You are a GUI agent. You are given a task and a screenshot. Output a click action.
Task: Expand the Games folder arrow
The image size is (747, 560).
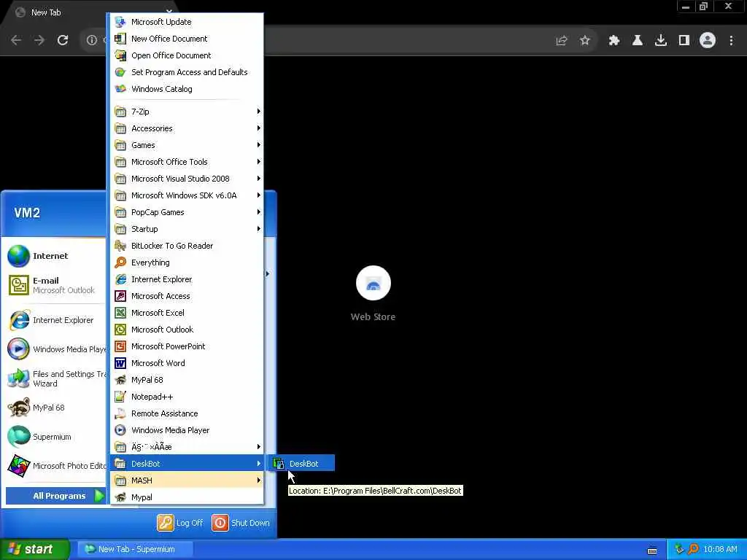click(259, 145)
